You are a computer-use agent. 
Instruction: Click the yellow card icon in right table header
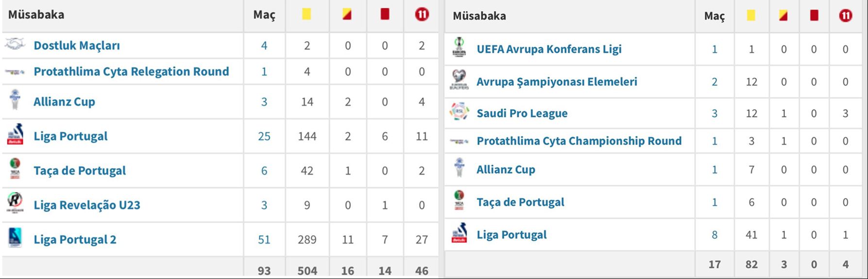click(x=751, y=16)
